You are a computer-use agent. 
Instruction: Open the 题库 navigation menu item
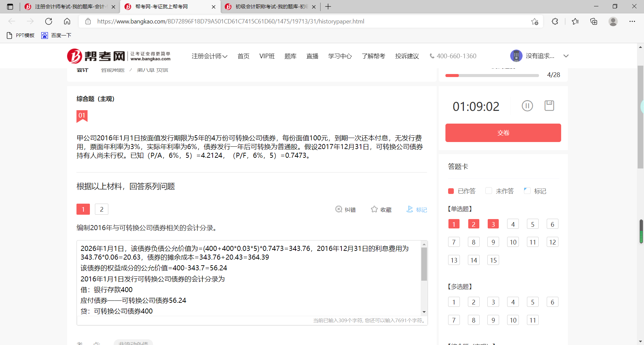(290, 56)
